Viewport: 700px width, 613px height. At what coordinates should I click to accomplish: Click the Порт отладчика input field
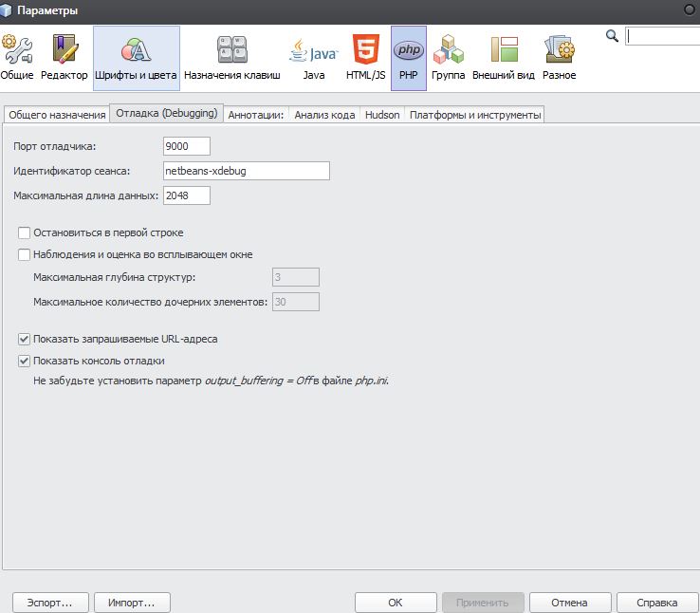click(186, 145)
